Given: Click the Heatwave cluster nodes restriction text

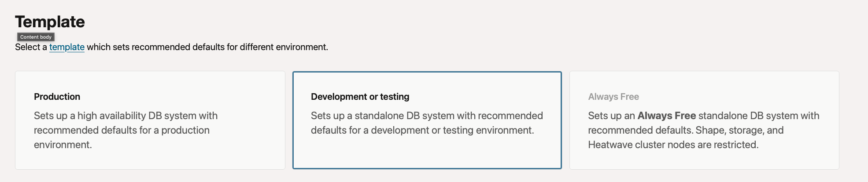Looking at the screenshot, I should click(673, 145).
